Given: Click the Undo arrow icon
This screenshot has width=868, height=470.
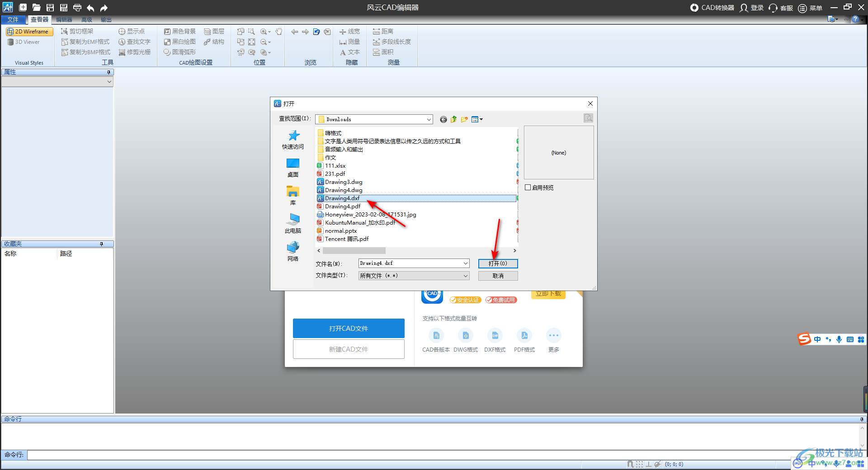Looking at the screenshot, I should tap(90, 7).
